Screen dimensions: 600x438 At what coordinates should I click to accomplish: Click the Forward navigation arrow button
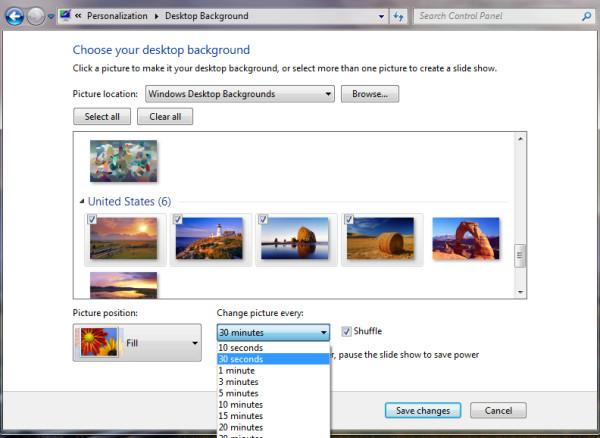pos(37,17)
